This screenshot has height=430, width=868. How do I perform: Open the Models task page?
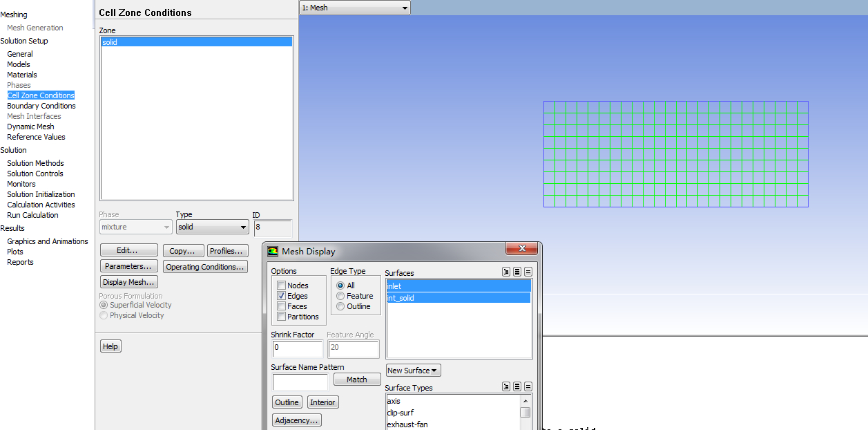(x=19, y=64)
